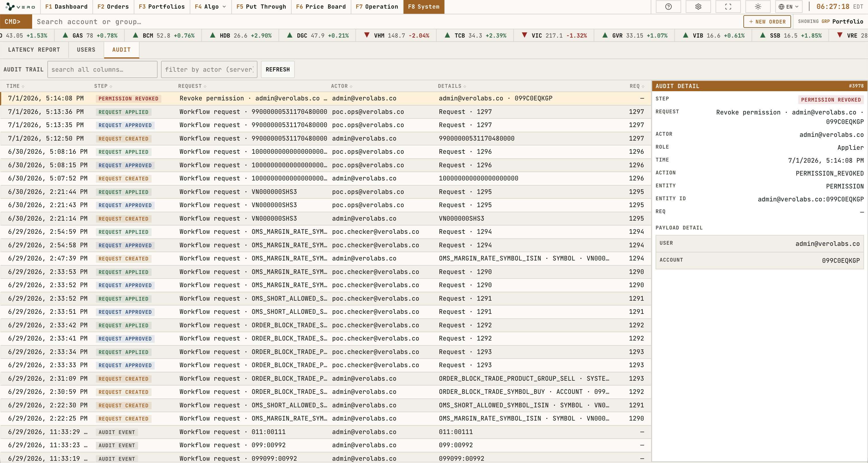The height and width of the screenshot is (463, 868).
Task: Focus the filter by actor field
Action: point(209,69)
